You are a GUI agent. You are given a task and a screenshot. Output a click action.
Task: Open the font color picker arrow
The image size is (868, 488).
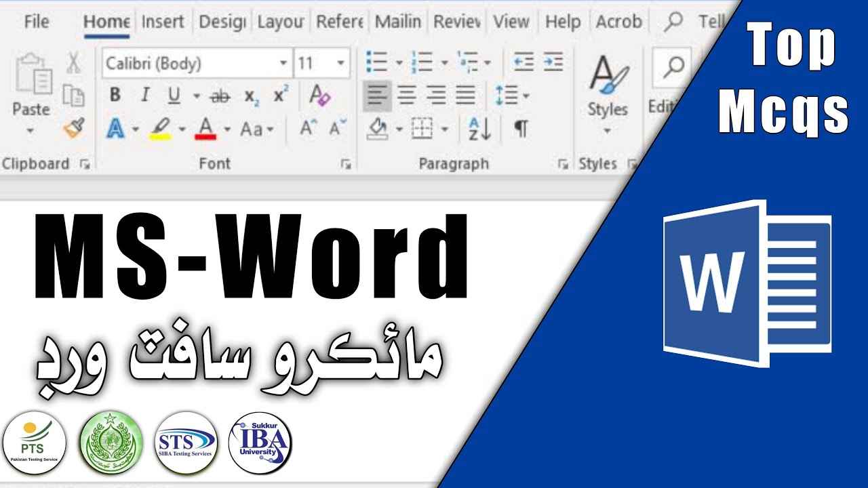[226, 129]
